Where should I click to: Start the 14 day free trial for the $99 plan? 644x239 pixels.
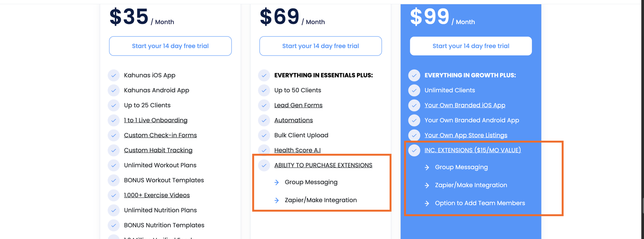click(471, 46)
